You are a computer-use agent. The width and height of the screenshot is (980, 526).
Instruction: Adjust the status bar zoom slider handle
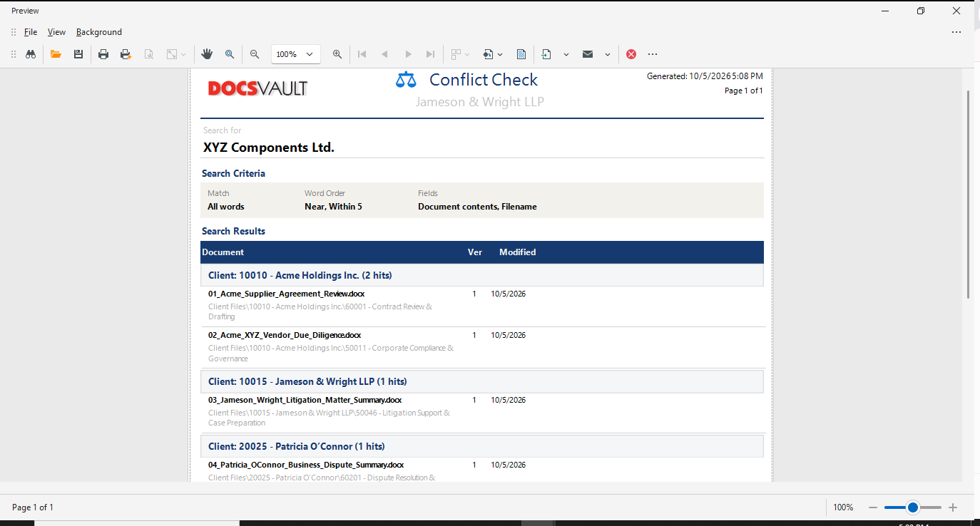pyautogui.click(x=912, y=507)
